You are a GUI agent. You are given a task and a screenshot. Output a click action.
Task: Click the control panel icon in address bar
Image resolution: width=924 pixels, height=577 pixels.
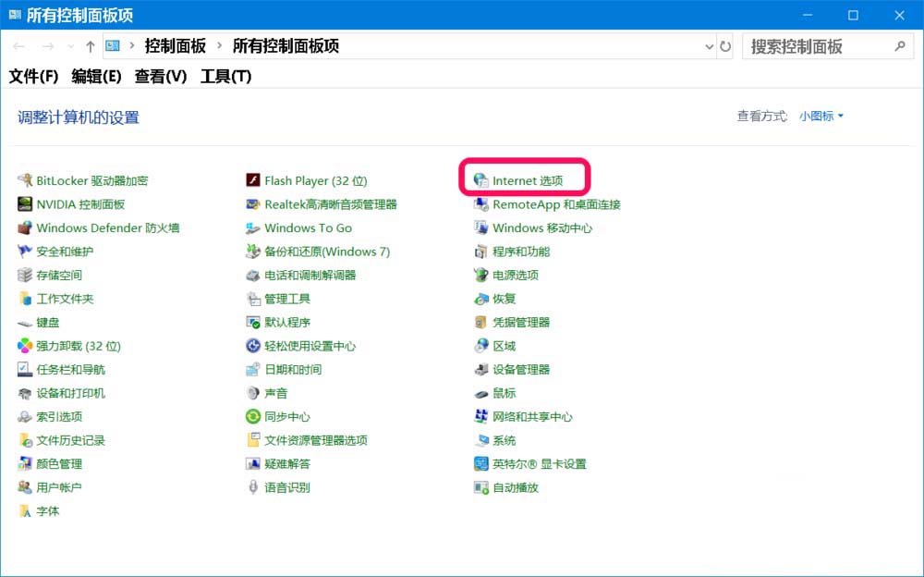click(113, 45)
